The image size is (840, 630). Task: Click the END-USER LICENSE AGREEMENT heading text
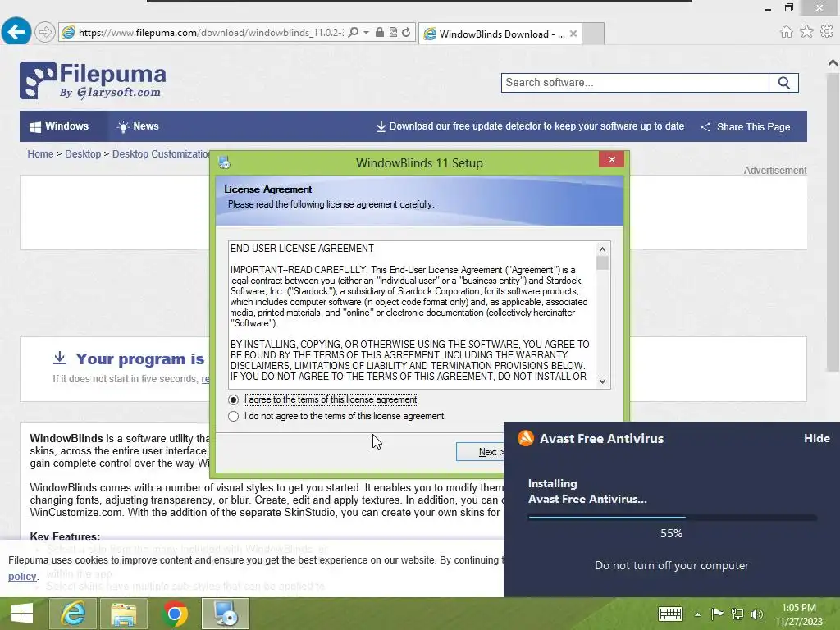(x=302, y=249)
